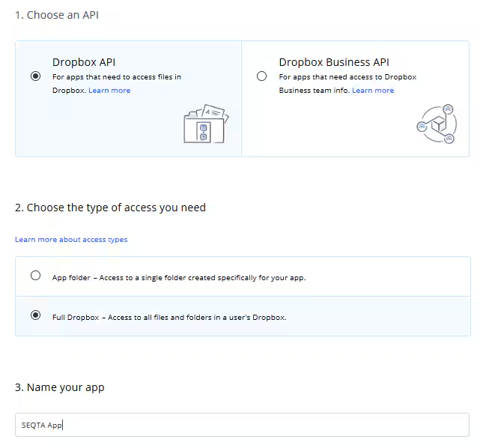Open Learn more about access types link
Viewport: 480px width, 448px height.
click(x=71, y=240)
